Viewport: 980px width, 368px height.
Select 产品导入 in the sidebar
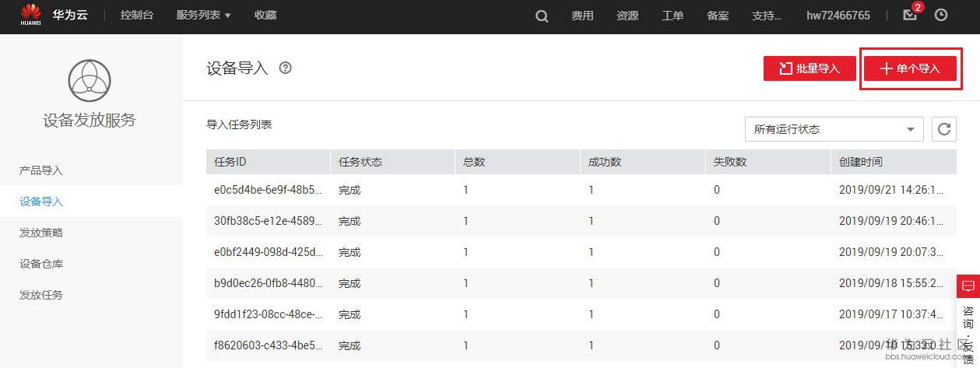pyautogui.click(x=41, y=170)
